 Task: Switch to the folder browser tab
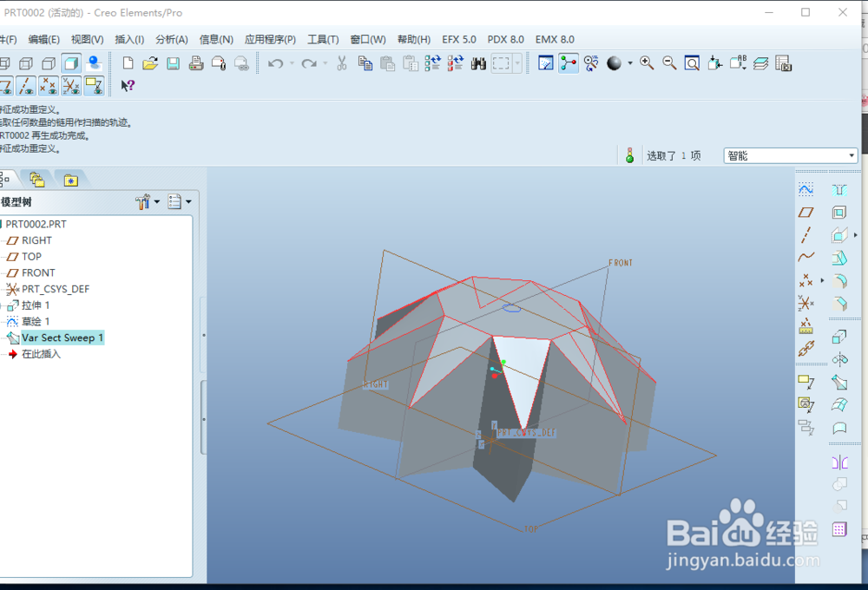click(x=37, y=180)
